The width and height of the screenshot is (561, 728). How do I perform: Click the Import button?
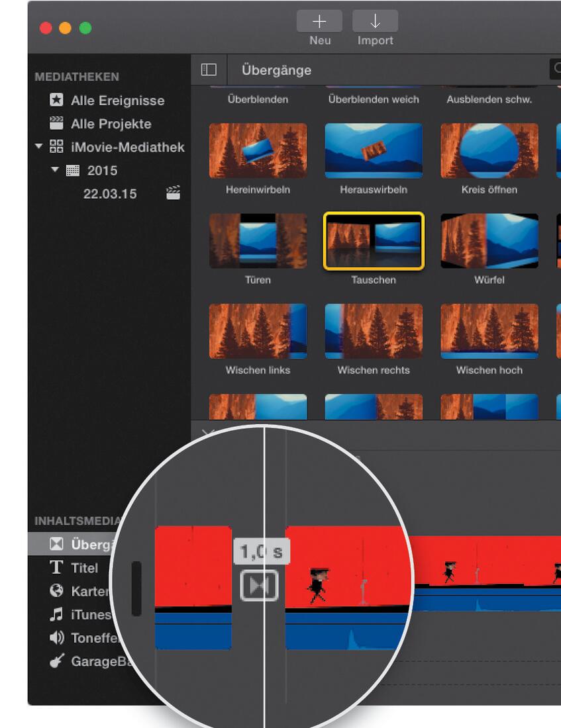coord(375,21)
